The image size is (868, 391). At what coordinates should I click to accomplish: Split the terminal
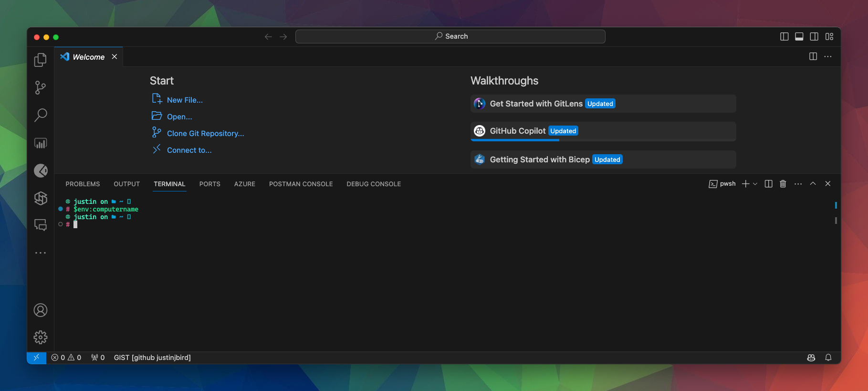(768, 184)
